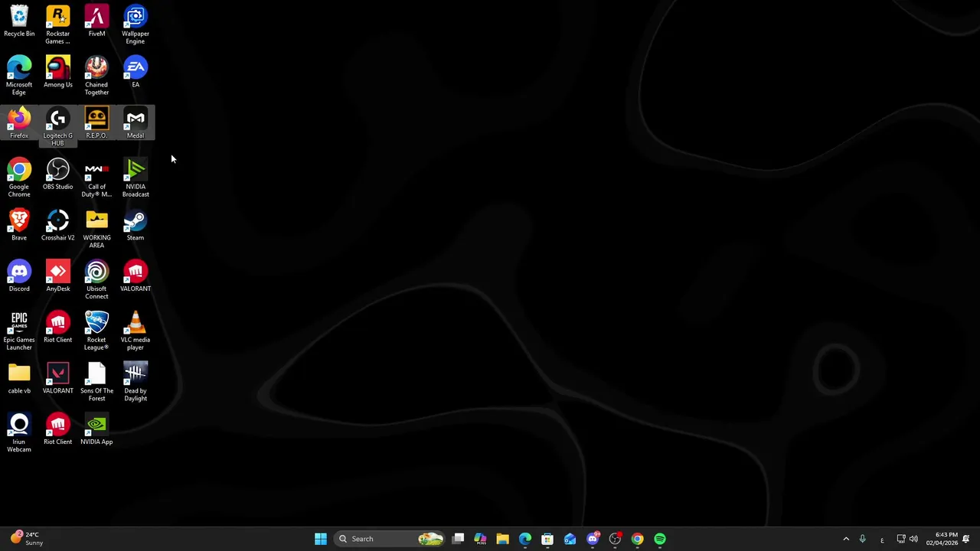Switch to OBS Studio on taskbar
The image size is (980, 551).
615,539
